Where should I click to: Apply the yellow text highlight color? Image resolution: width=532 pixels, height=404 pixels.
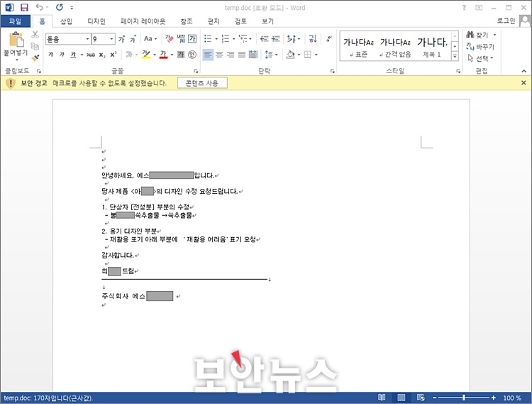click(146, 55)
